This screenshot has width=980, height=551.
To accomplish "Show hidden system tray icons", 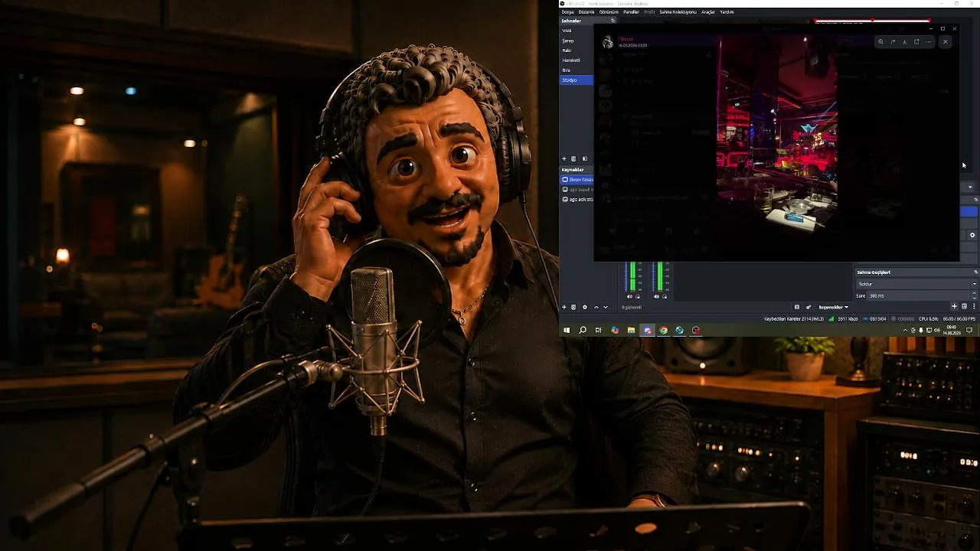I will [905, 331].
